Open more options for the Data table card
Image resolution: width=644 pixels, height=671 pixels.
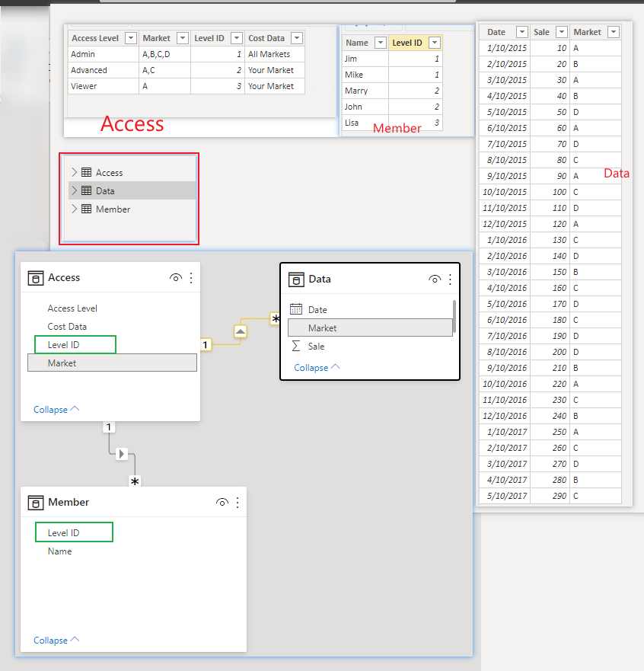(451, 280)
